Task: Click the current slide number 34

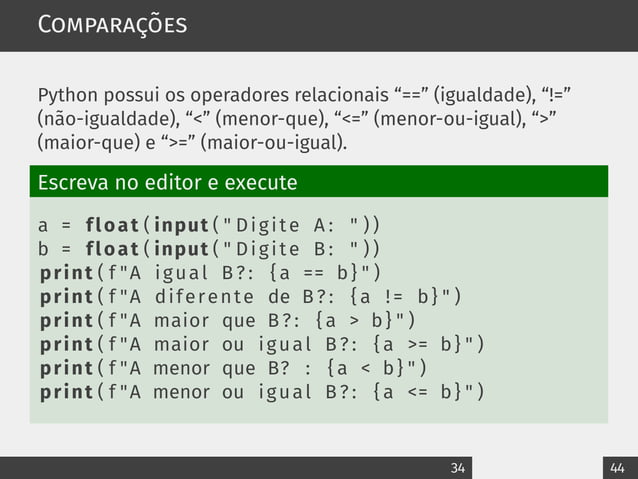Action: (458, 468)
